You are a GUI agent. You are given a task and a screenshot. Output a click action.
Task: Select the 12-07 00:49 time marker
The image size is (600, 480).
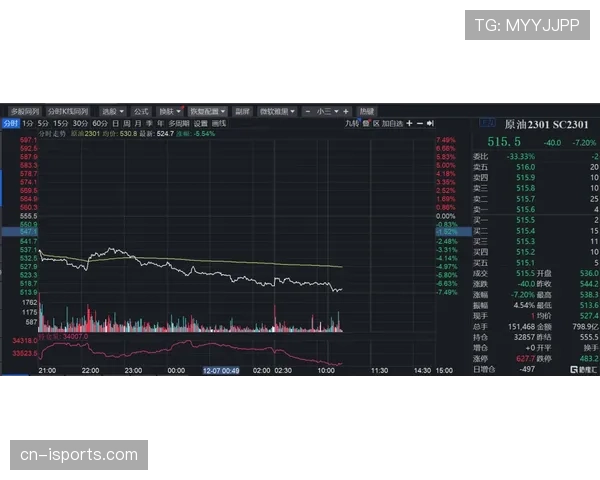tap(221, 371)
